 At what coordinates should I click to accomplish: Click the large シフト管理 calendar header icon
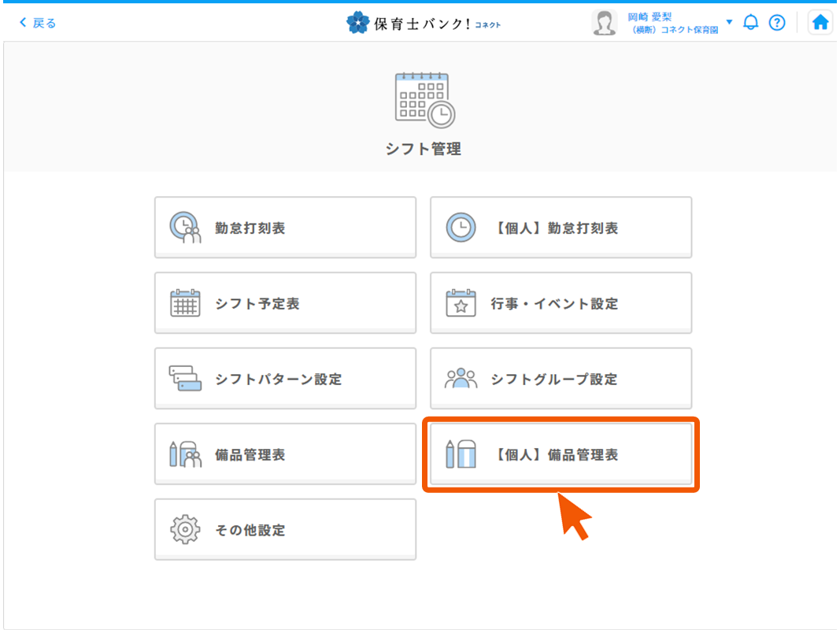click(424, 100)
